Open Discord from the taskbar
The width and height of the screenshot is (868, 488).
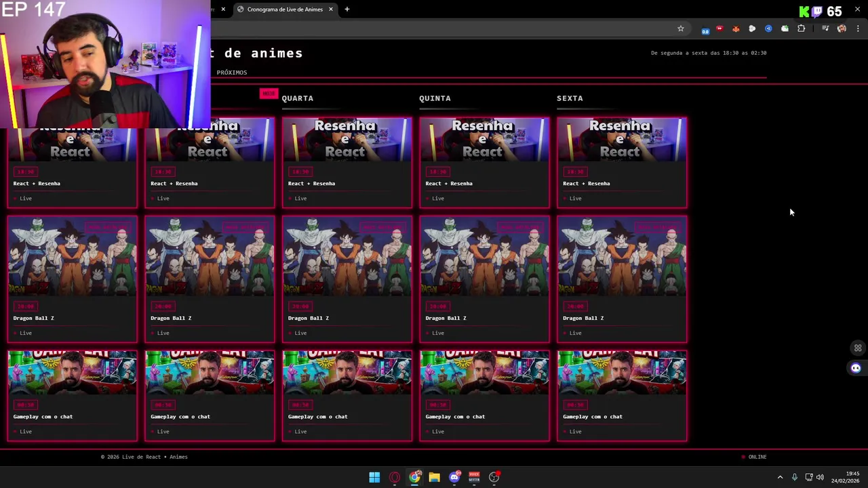coord(454,477)
